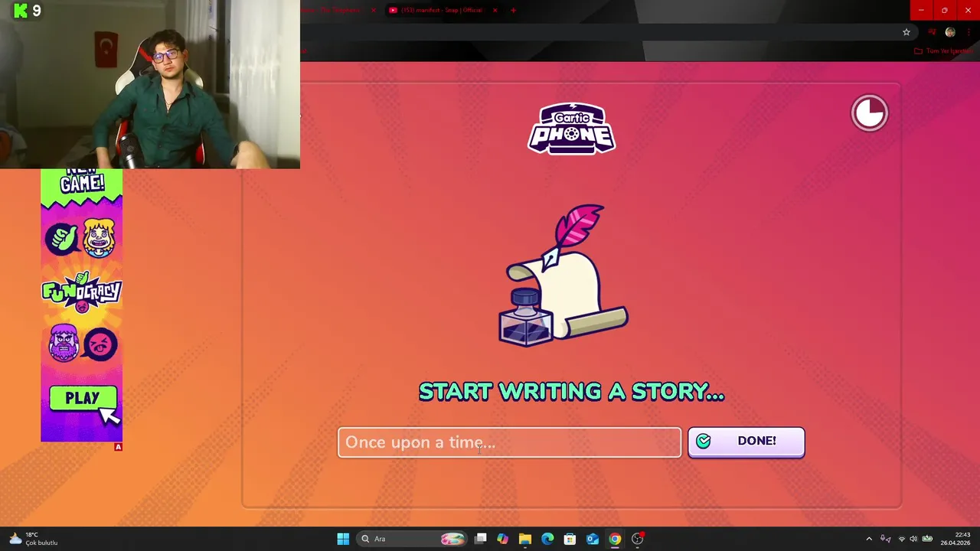Image resolution: width=980 pixels, height=551 pixels.
Task: Minimize the Chrome window
Action: point(921,10)
